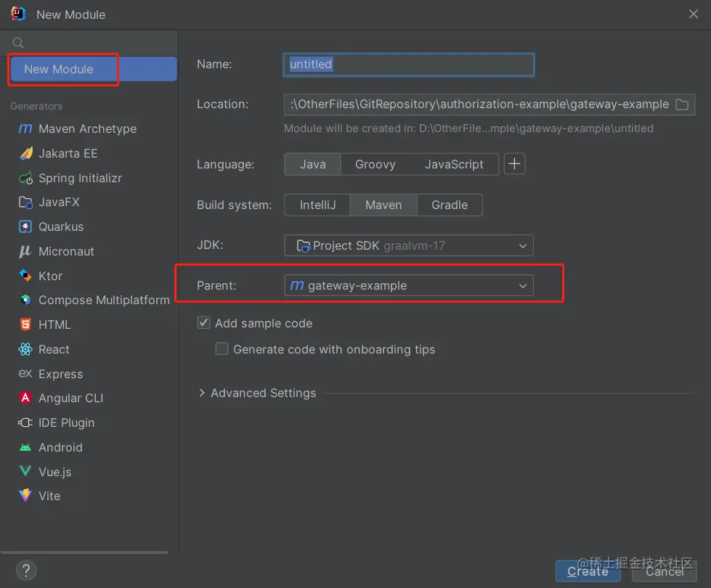This screenshot has height=588, width=711.
Task: Select the Maven Archetype label in Generators
Action: 88,128
